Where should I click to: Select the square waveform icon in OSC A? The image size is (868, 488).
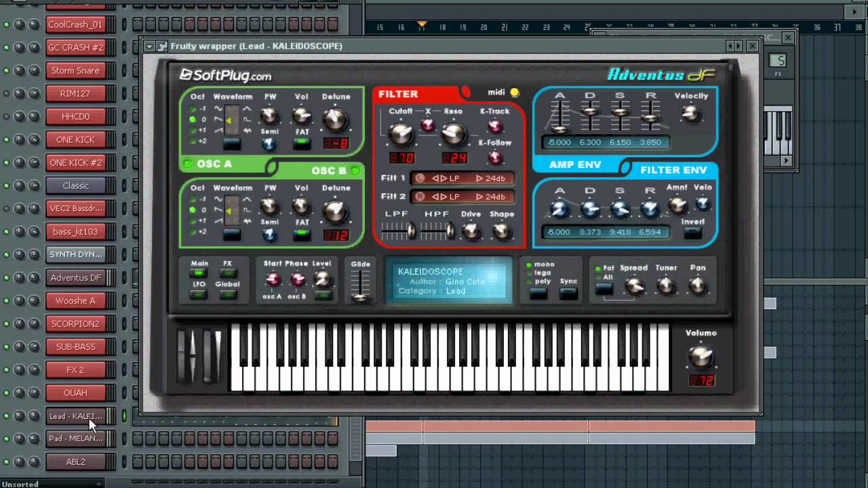coord(247,119)
